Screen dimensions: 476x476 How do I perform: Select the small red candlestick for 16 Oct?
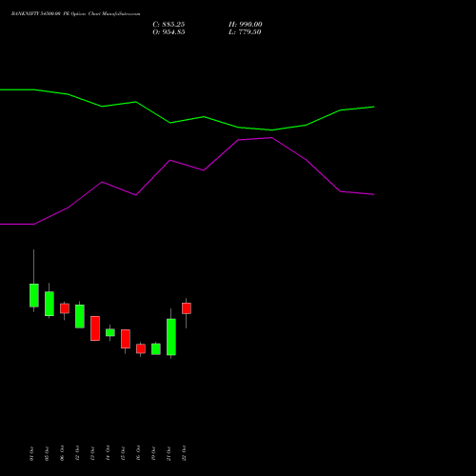(141, 348)
